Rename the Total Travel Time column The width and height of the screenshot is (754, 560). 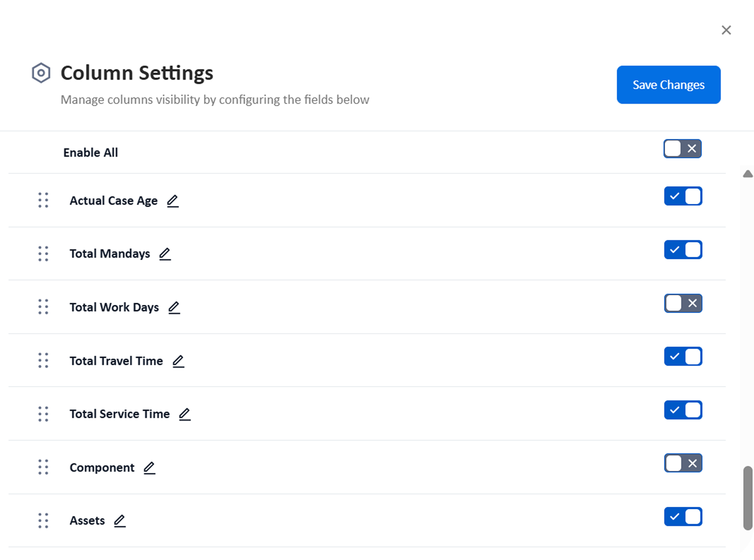click(x=178, y=361)
